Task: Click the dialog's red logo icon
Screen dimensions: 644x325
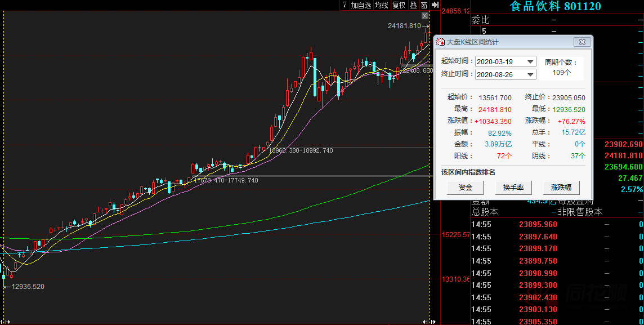Action: point(440,42)
